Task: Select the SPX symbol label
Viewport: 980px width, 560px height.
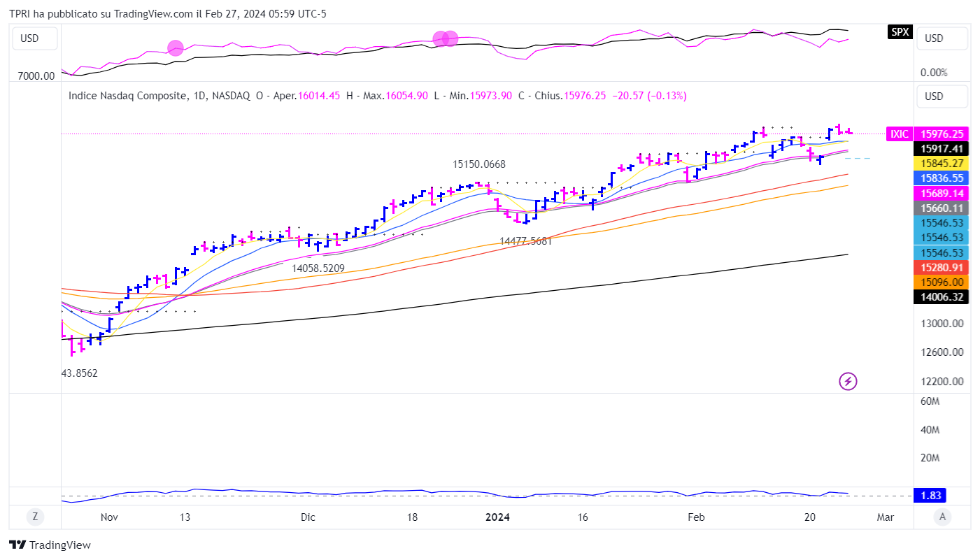Action: click(900, 31)
